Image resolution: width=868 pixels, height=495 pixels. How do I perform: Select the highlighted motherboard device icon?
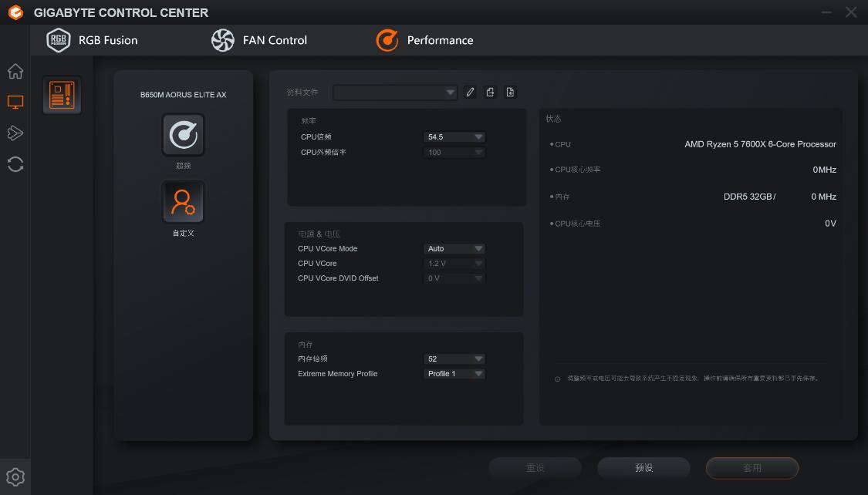[x=62, y=96]
